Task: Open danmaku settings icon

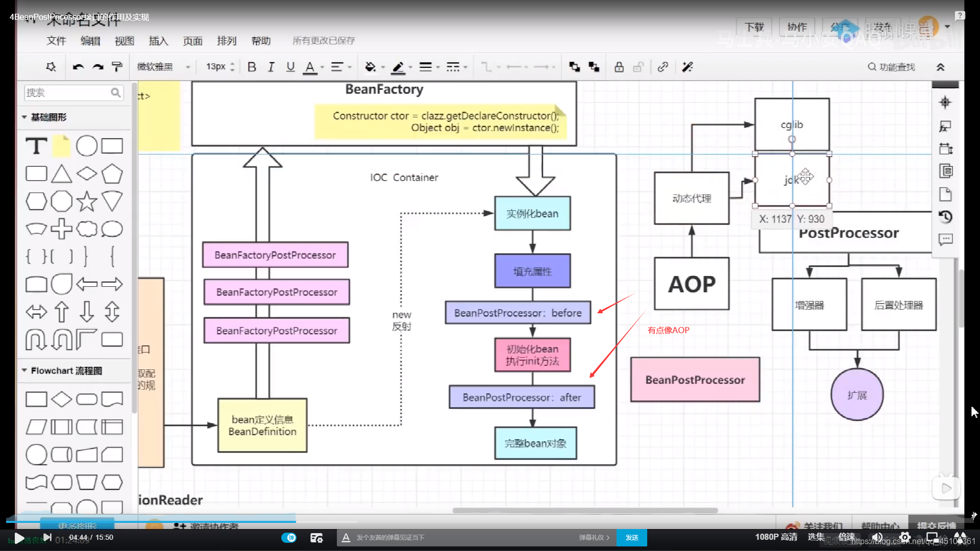Action: tap(316, 538)
